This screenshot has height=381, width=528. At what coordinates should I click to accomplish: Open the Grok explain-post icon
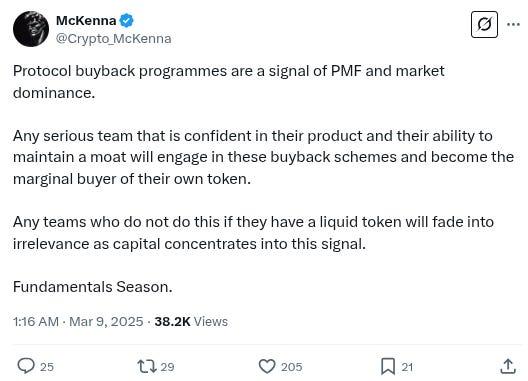click(x=484, y=25)
